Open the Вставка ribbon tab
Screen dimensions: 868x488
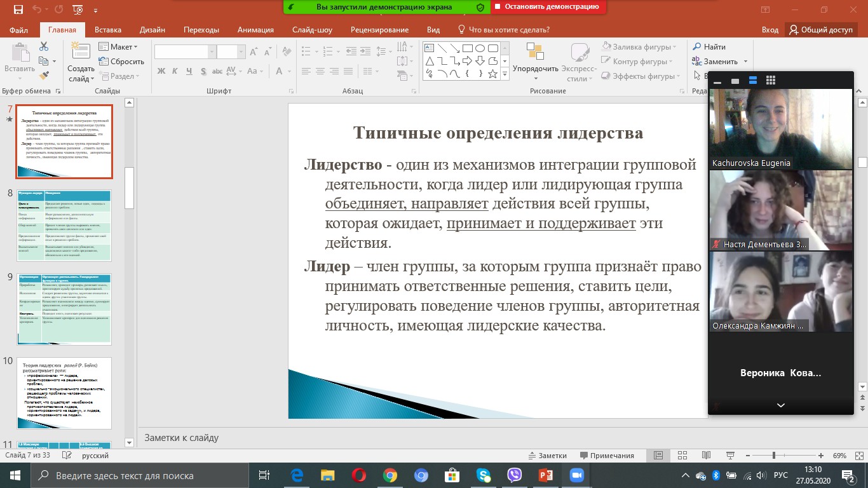click(x=107, y=30)
